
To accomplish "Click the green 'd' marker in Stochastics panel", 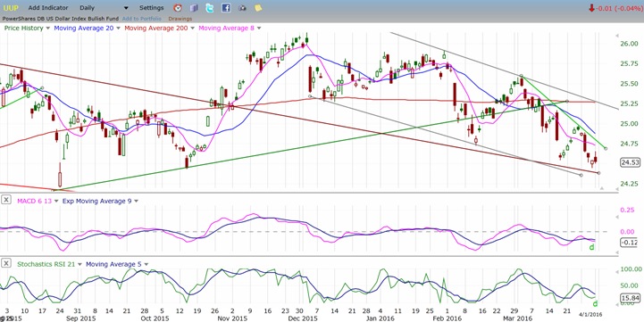I will coord(594,304).
